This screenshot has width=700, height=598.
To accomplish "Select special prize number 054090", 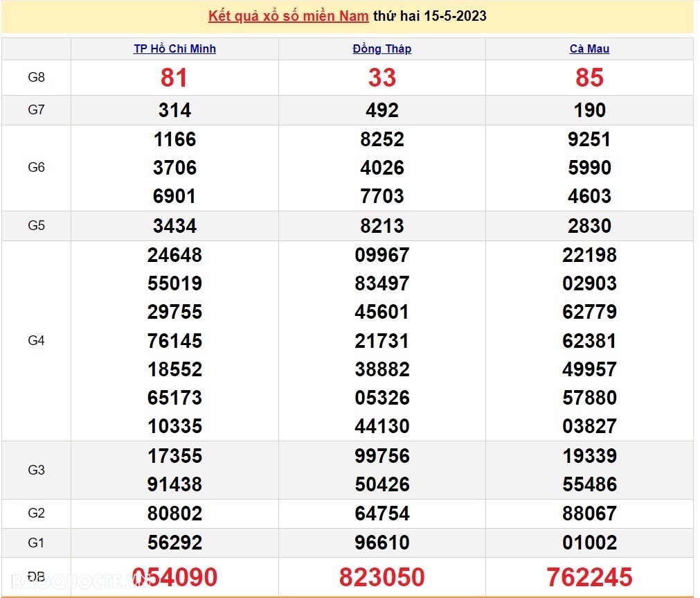I will click(174, 577).
